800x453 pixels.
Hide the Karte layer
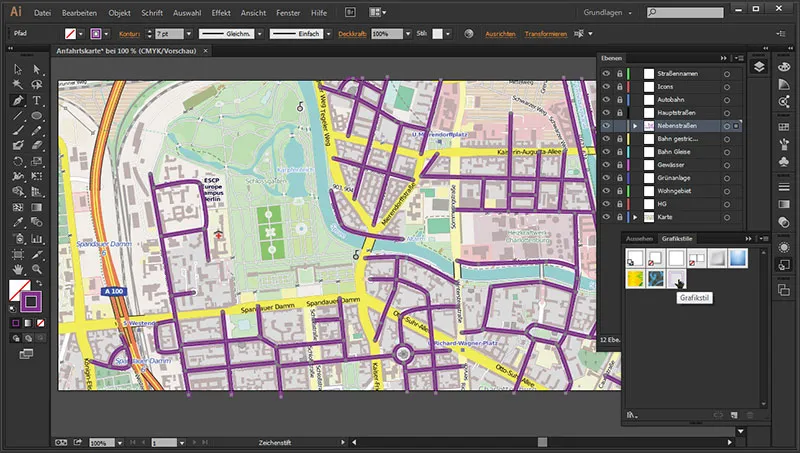(606, 217)
